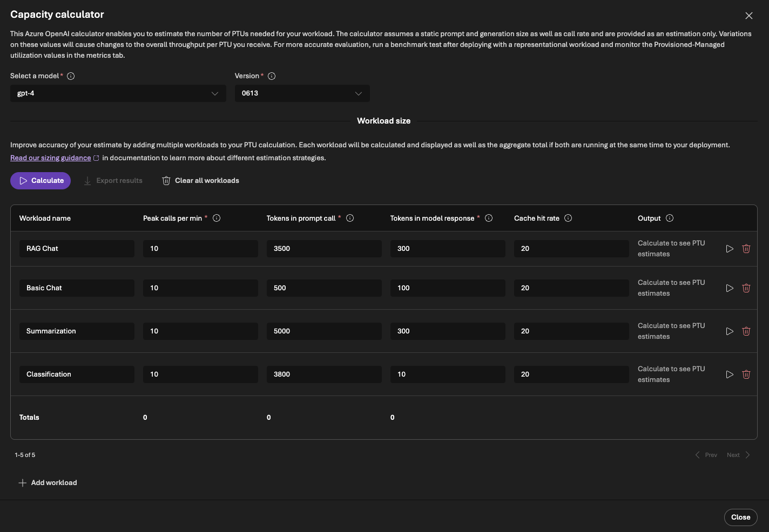Viewport: 769px width, 532px height.
Task: Run calculation for Classification row
Action: (x=730, y=374)
